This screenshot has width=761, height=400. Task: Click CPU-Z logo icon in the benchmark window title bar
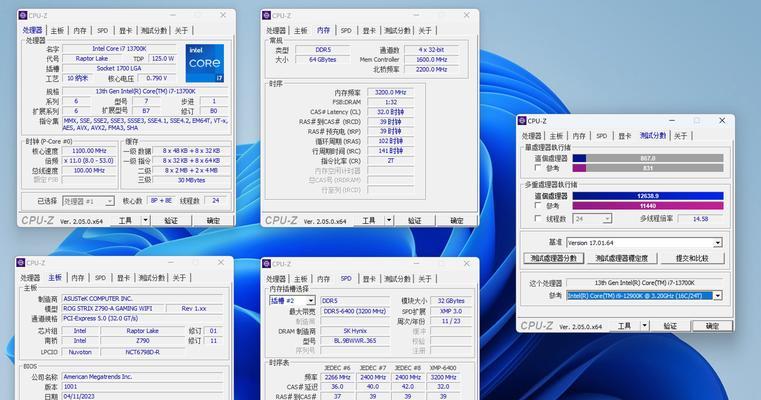pos(522,121)
